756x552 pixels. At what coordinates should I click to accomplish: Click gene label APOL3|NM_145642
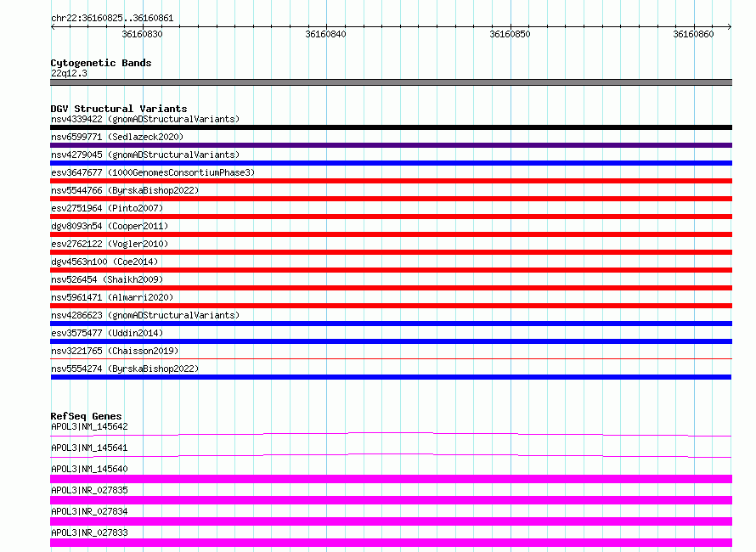89,426
